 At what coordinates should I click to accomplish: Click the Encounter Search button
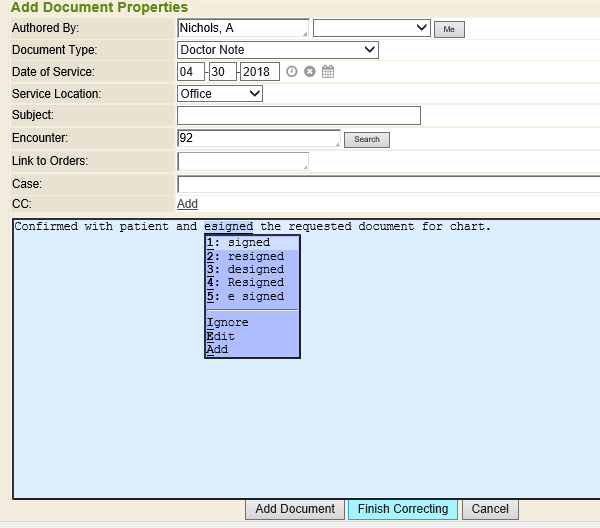point(366,139)
